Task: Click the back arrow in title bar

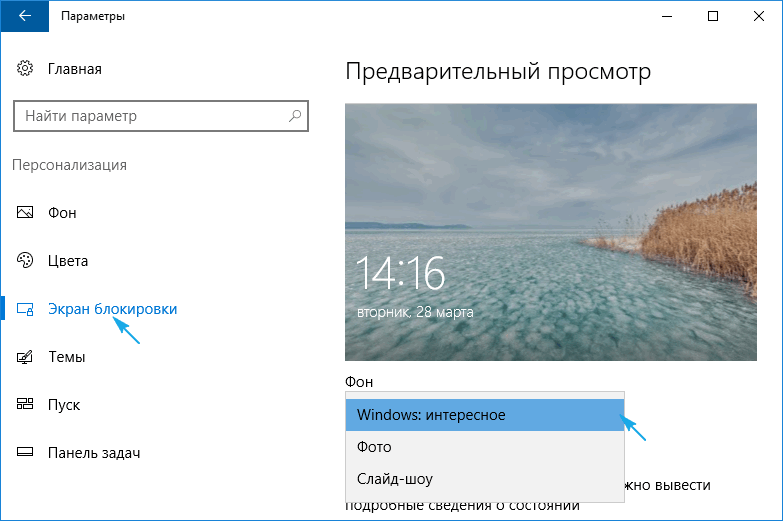Action: pos(24,16)
